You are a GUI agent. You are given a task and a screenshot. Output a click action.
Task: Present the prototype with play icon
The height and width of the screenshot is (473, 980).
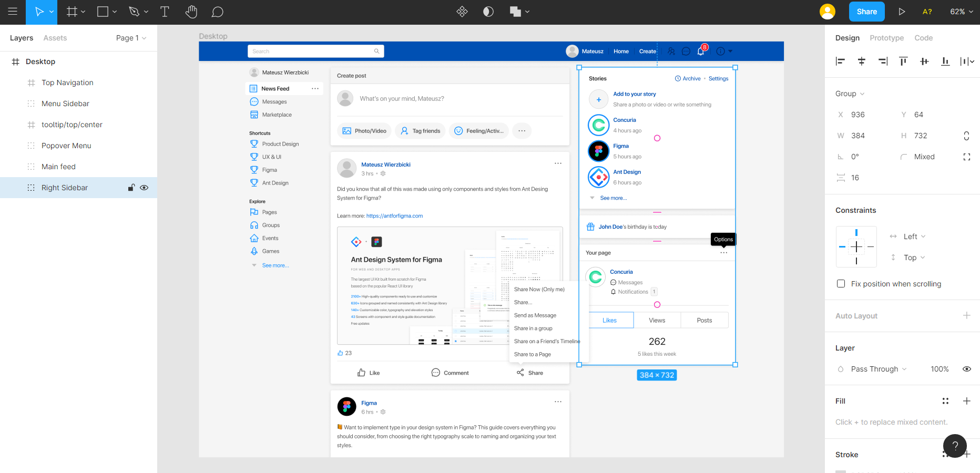[902, 12]
